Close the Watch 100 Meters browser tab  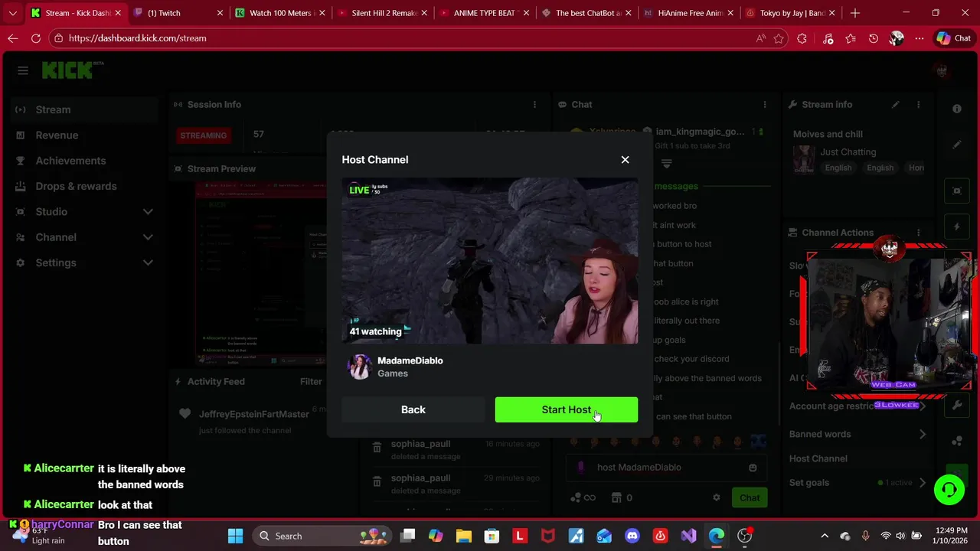[322, 13]
